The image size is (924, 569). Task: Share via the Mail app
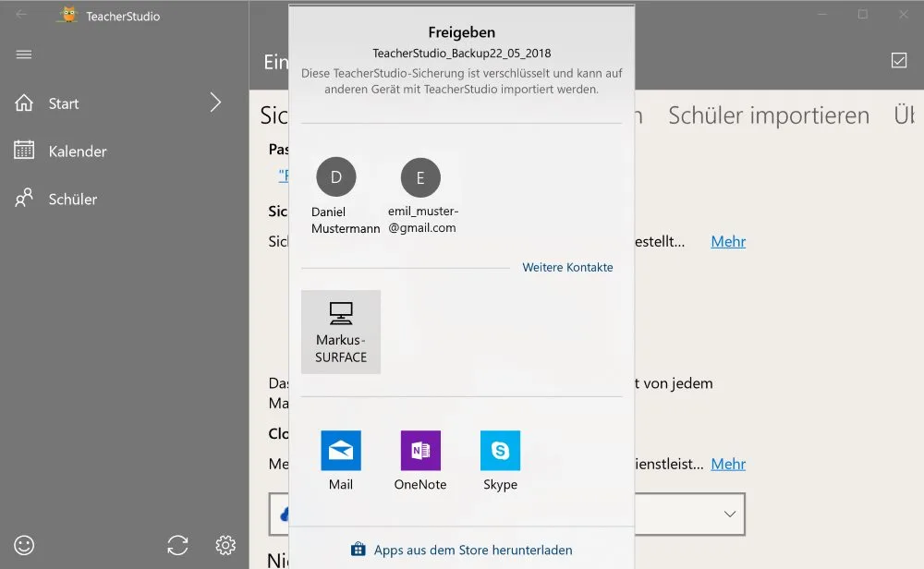tap(341, 461)
